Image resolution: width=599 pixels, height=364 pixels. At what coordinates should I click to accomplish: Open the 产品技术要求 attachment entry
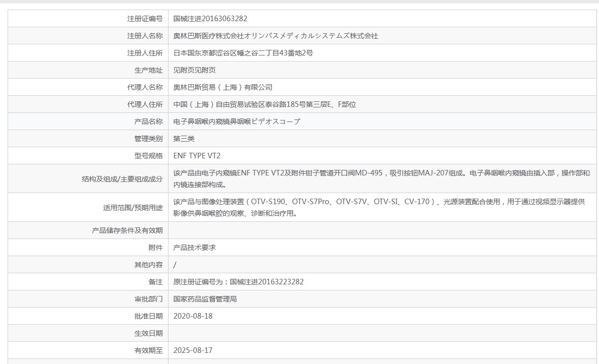(x=194, y=248)
